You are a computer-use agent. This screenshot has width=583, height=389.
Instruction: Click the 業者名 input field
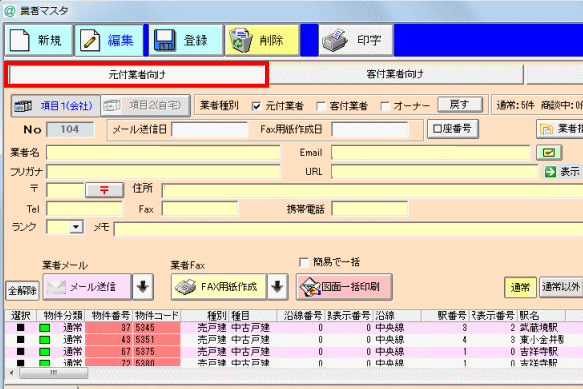pos(163,152)
